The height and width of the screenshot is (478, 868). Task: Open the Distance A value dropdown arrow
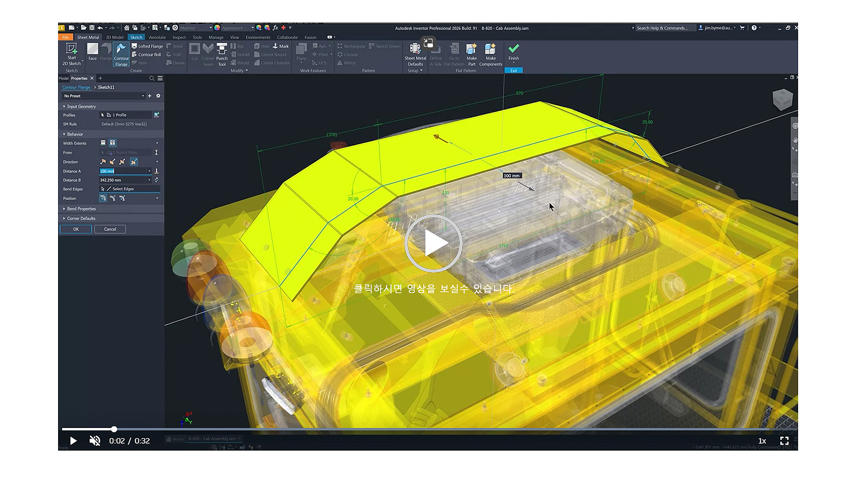(x=149, y=171)
